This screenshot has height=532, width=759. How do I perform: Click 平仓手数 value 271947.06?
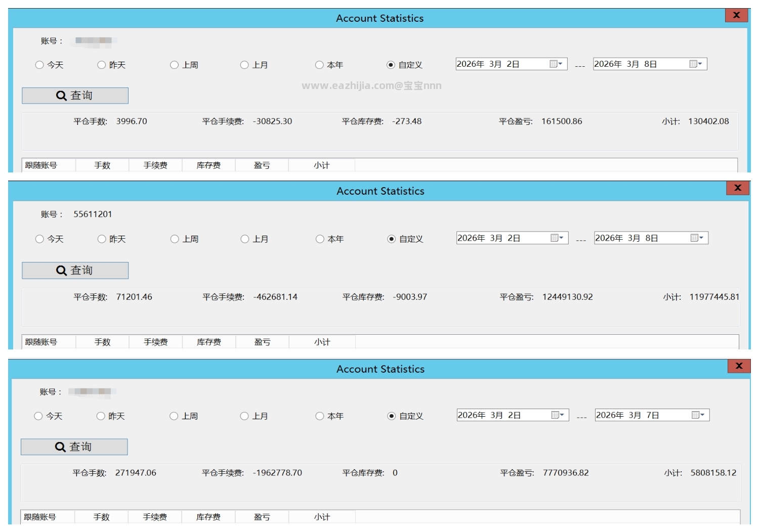point(136,473)
